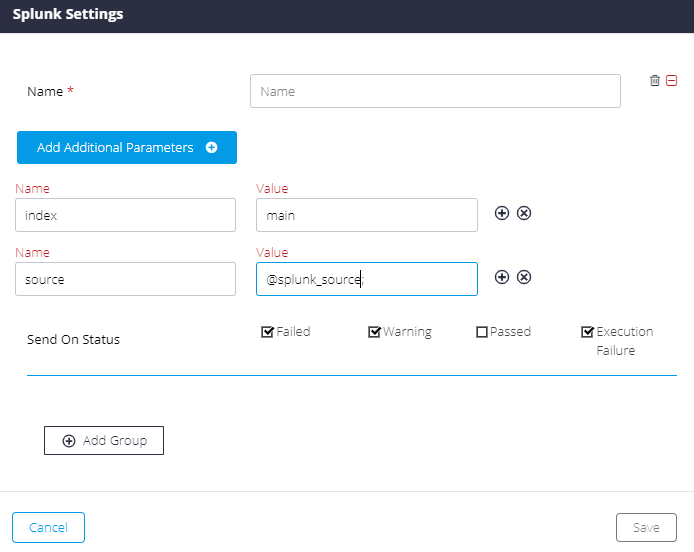Edit the value field containing main

367,215
